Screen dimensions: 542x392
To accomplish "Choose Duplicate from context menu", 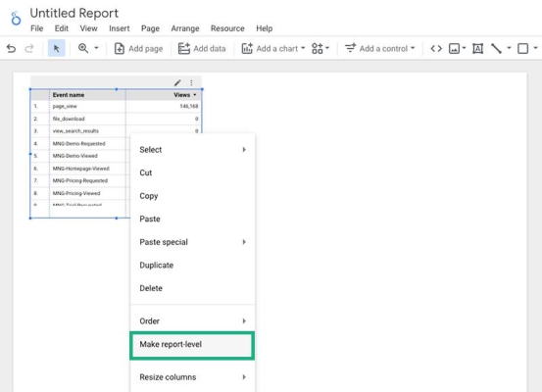I will (192, 266).
